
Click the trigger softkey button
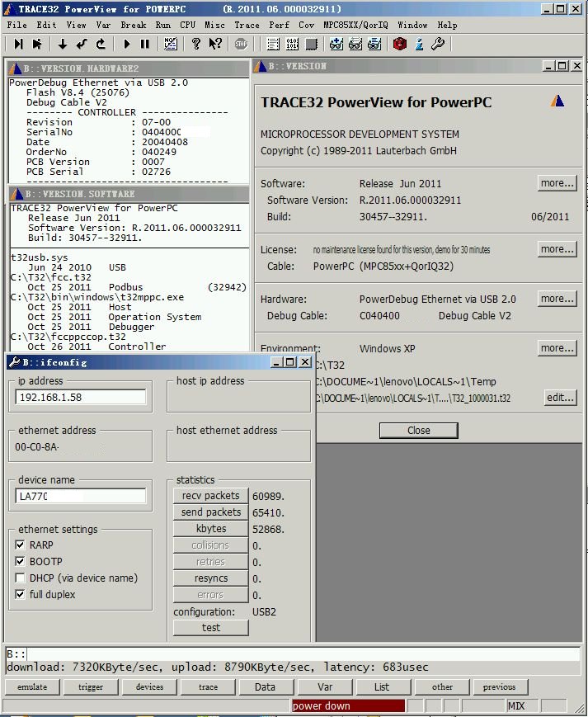point(91,686)
